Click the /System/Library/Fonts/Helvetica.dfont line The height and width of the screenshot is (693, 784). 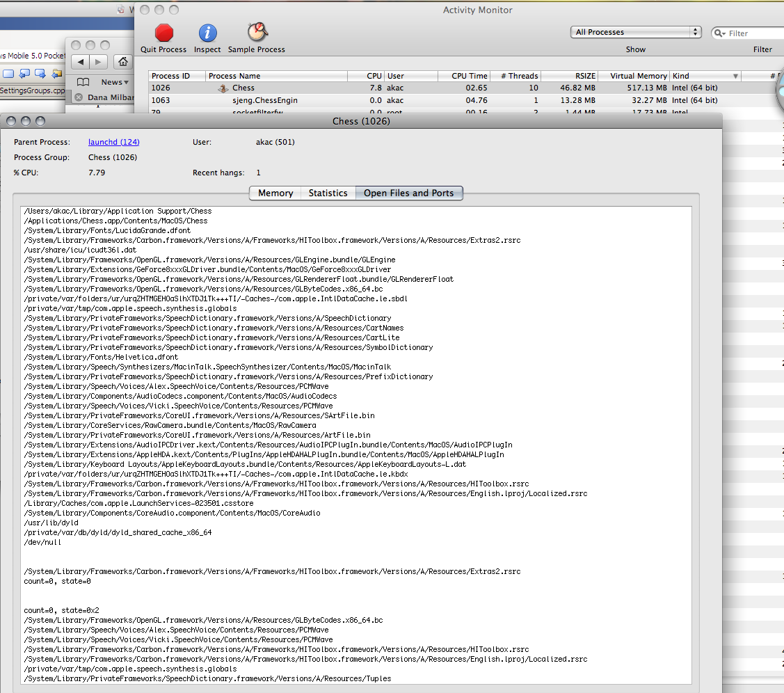(101, 357)
